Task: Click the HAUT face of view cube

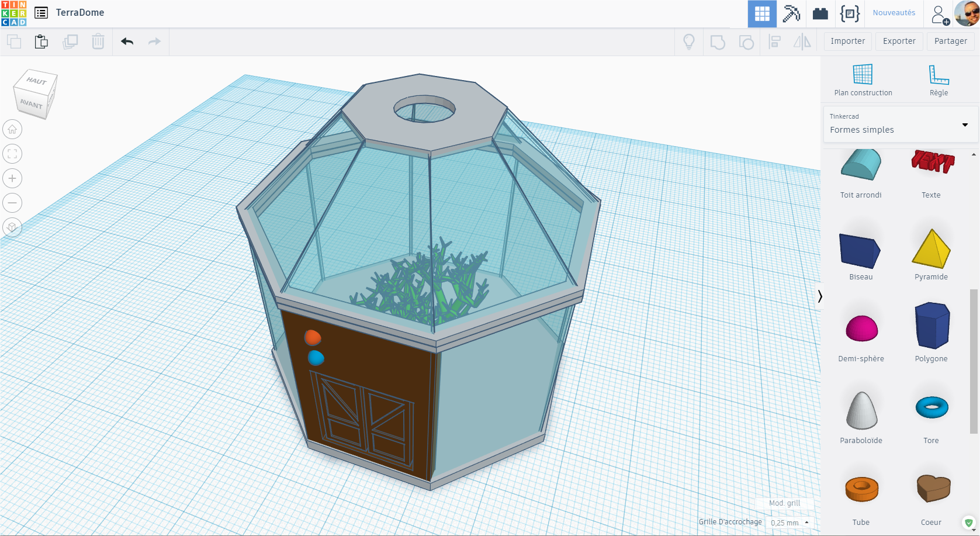Action: (36, 81)
